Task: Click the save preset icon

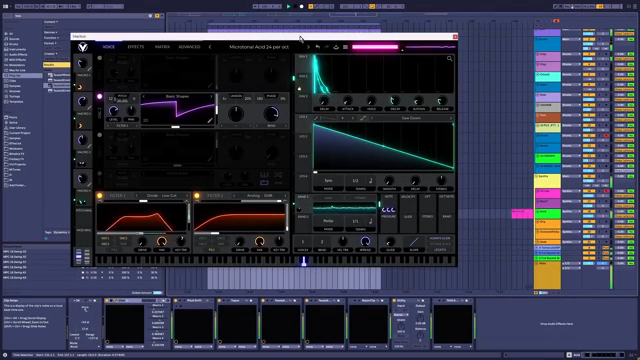Action: 336,47
